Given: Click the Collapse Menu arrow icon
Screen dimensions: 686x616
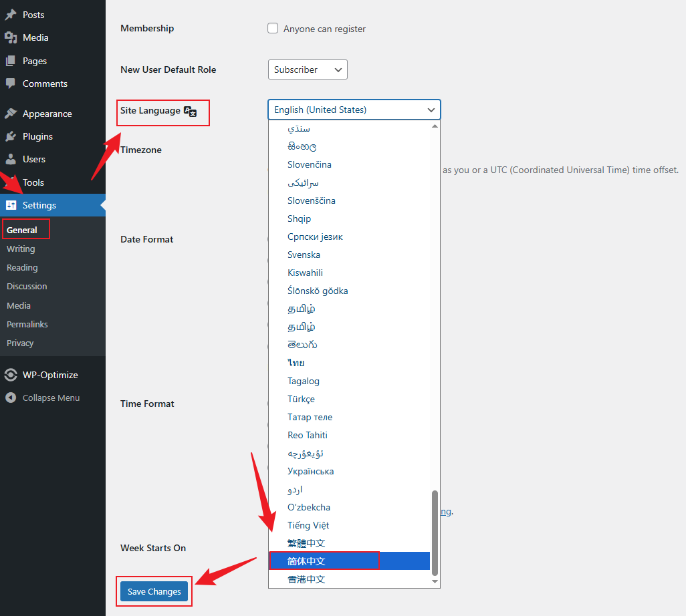Looking at the screenshot, I should click(x=11, y=398).
